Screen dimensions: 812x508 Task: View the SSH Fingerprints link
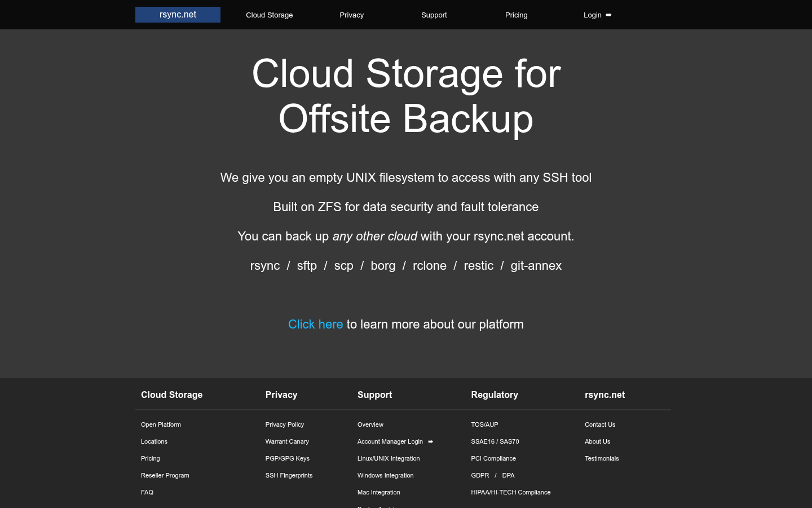289,475
